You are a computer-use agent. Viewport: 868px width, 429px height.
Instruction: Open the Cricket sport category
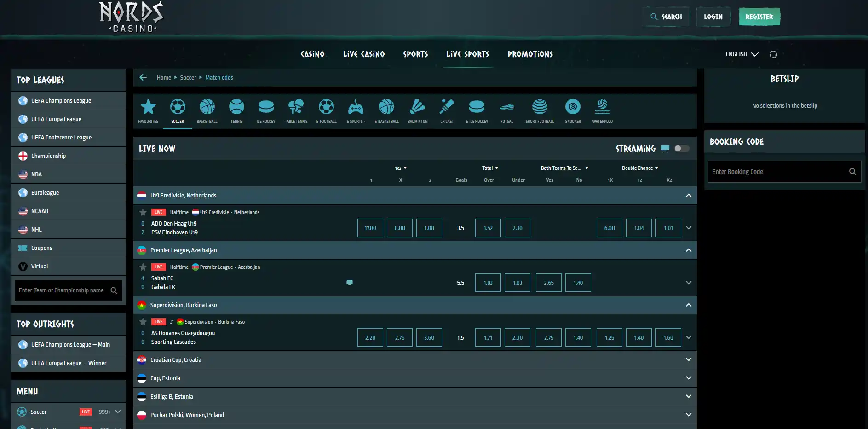(x=447, y=111)
